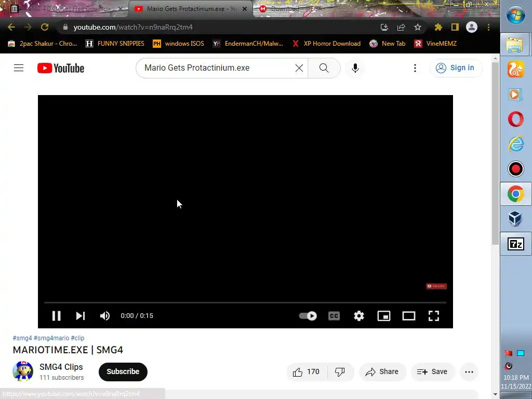Open YouTube guide hamburger menu

coord(19,68)
